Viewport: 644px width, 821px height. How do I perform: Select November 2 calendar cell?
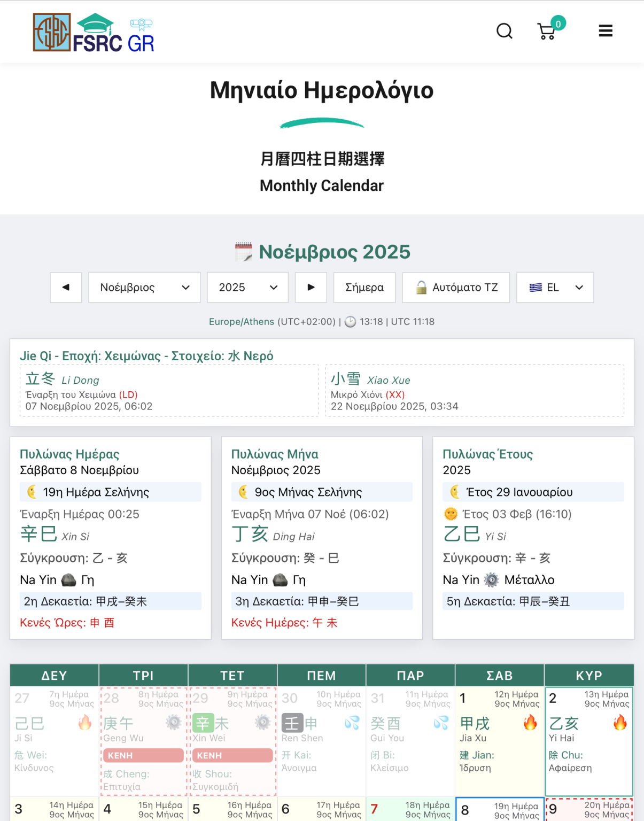pos(588,741)
